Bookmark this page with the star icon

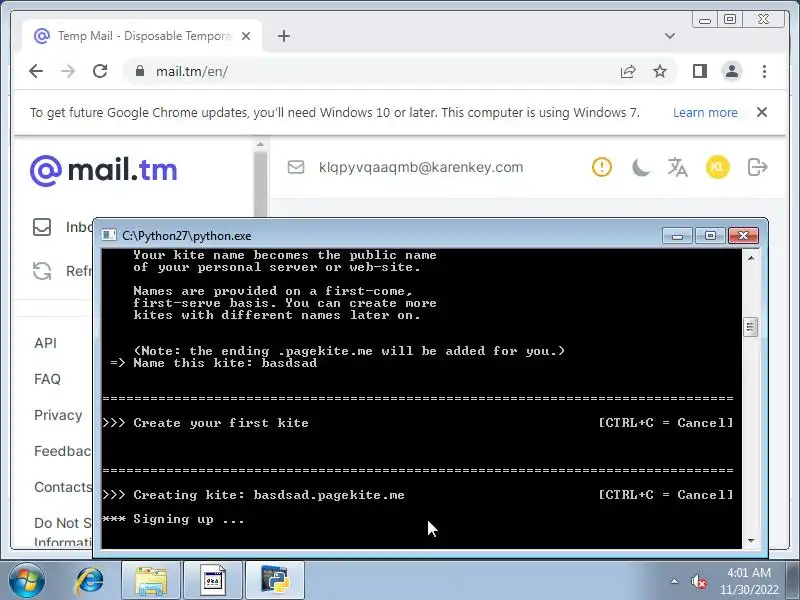660,71
